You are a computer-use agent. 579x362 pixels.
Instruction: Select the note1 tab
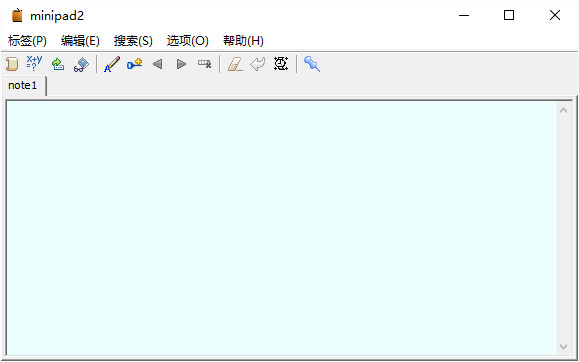coord(24,86)
